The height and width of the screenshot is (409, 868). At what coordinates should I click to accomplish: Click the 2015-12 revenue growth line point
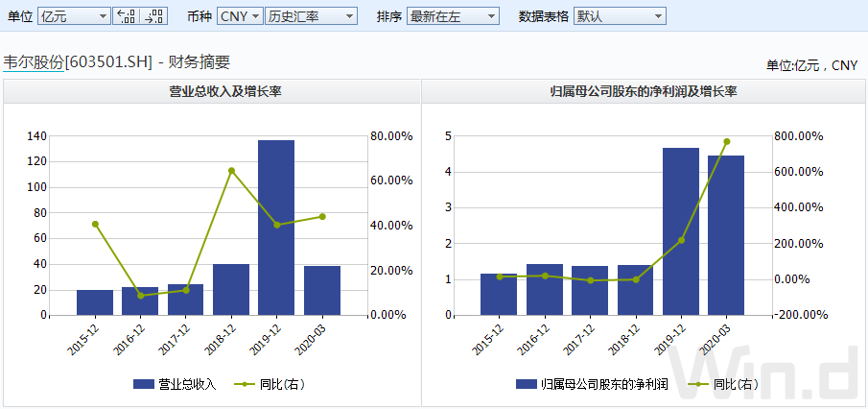click(x=95, y=224)
